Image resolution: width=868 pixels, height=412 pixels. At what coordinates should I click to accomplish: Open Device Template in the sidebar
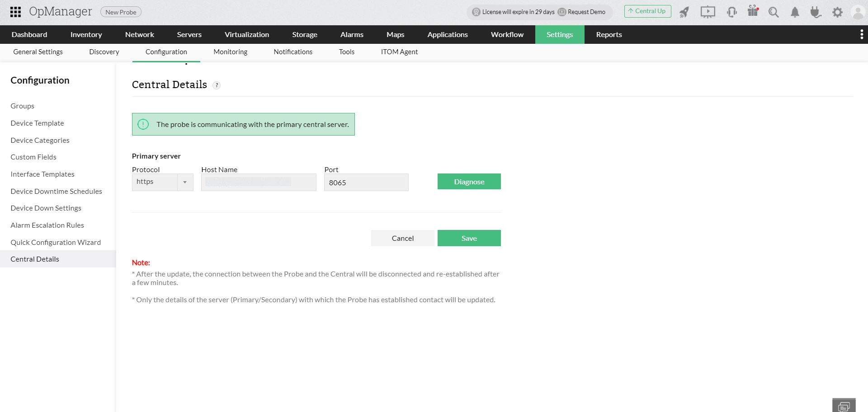tap(38, 123)
